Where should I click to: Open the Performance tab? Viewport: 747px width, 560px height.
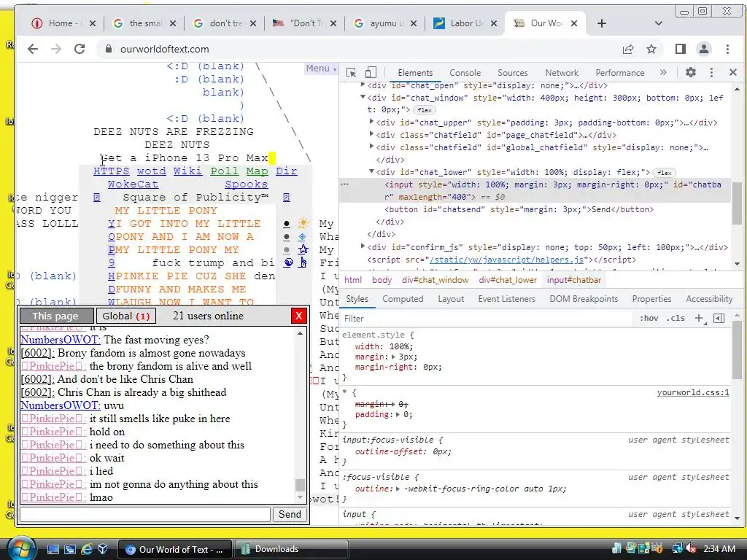620,73
